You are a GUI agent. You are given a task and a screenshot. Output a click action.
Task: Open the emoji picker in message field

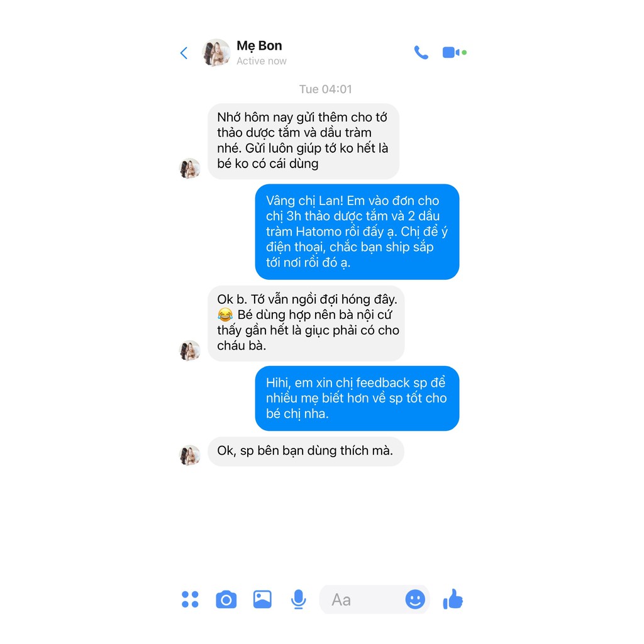(x=415, y=599)
